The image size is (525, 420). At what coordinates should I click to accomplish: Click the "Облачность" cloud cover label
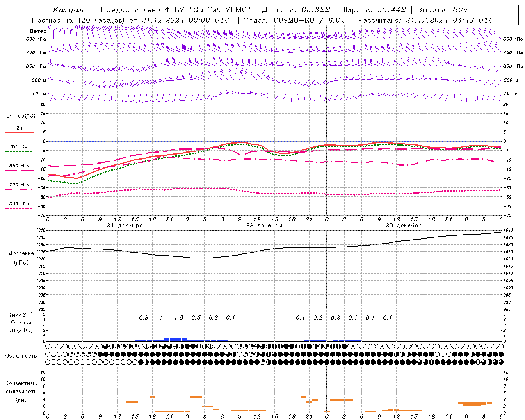pyautogui.click(x=21, y=356)
